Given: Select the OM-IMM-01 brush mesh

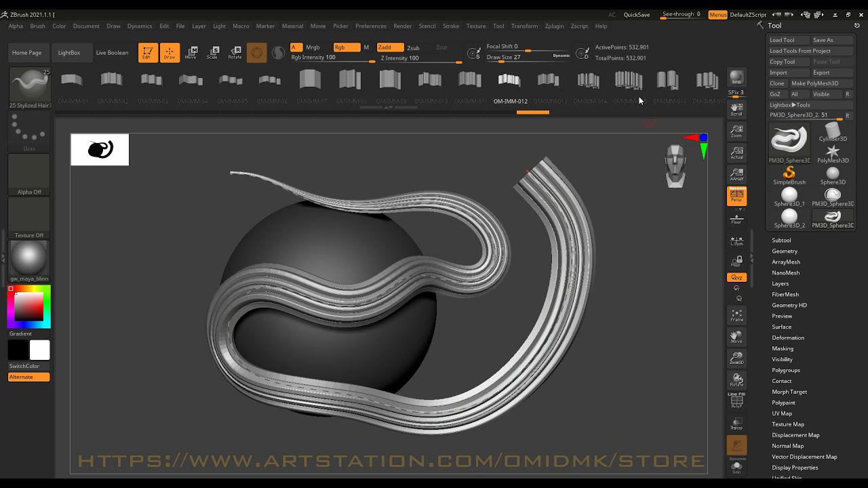Looking at the screenshot, I should tap(72, 87).
